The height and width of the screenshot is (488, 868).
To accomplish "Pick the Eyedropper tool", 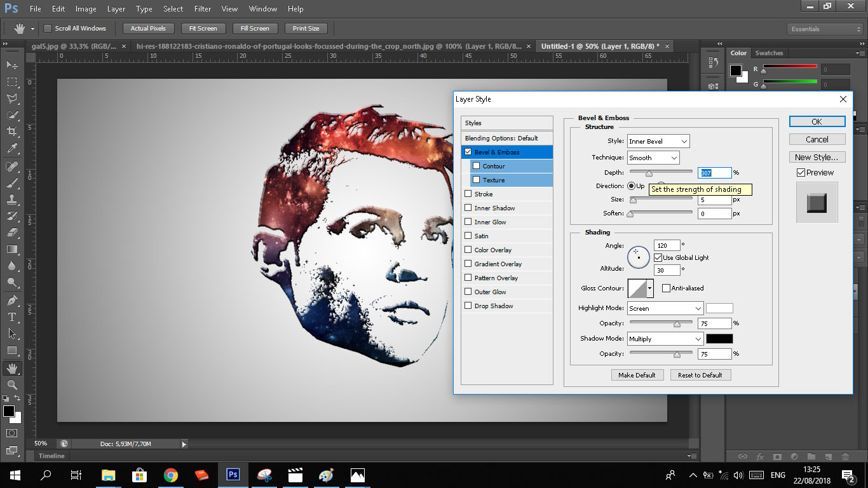I will (x=12, y=149).
